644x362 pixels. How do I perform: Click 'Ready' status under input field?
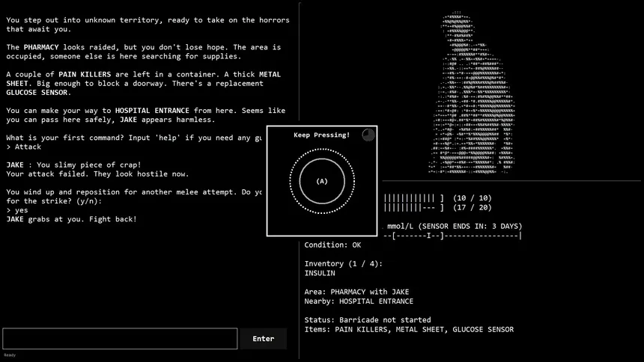(x=10, y=355)
